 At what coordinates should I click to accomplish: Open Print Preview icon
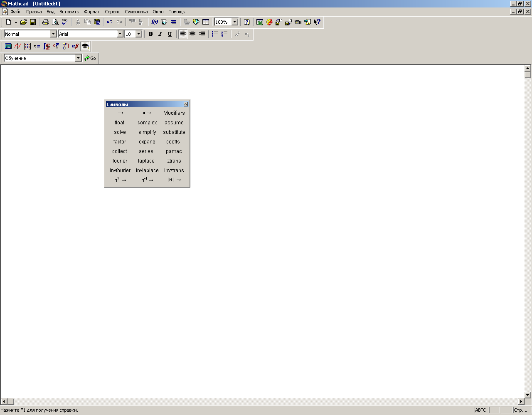[55, 22]
